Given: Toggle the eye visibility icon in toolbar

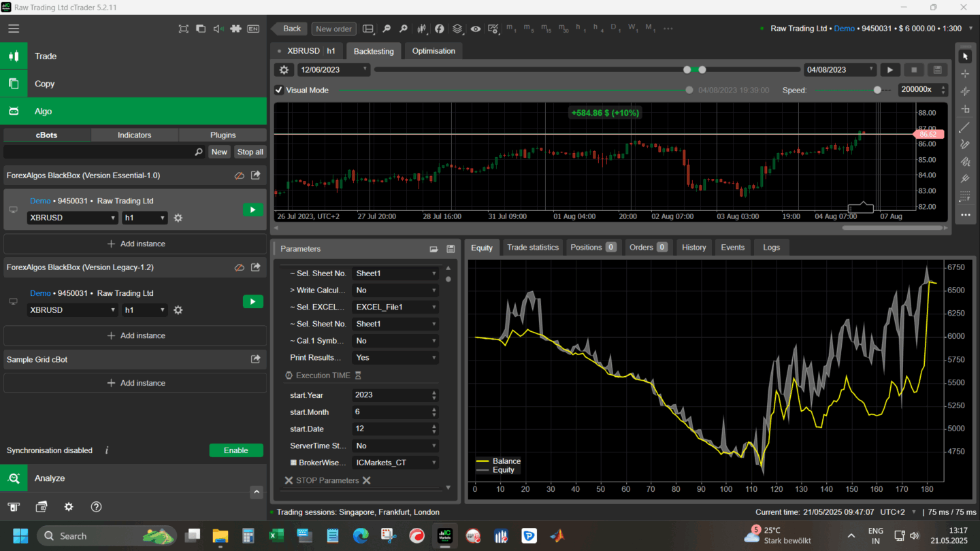Looking at the screenshot, I should 475,29.
